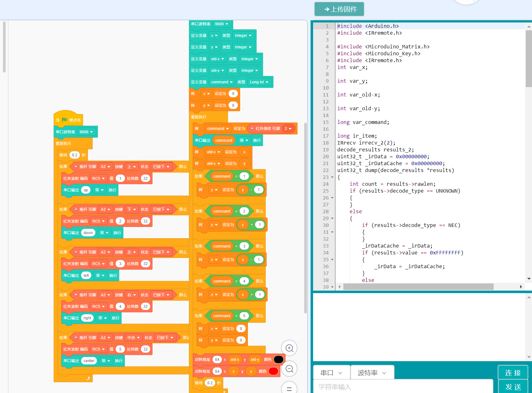Click the 字符串输入 string input field
The height and width of the screenshot is (393, 532).
[x=403, y=387]
